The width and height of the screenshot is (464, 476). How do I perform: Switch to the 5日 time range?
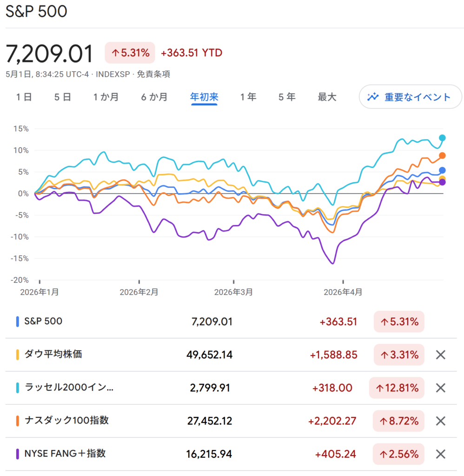coord(63,97)
